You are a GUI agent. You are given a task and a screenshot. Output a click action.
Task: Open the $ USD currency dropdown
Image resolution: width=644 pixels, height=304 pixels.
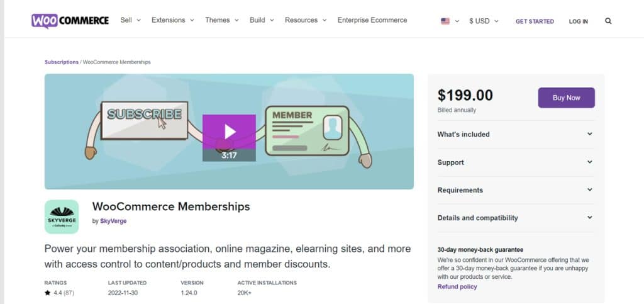point(484,21)
